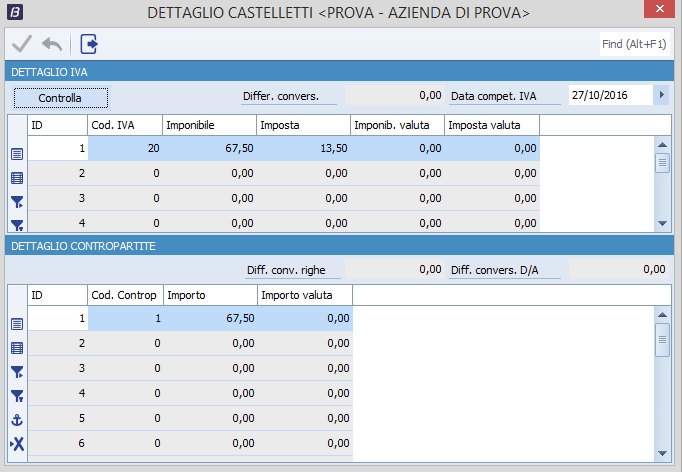The image size is (682, 472).
Task: Click the Importo valuta column header
Action: coord(305,295)
